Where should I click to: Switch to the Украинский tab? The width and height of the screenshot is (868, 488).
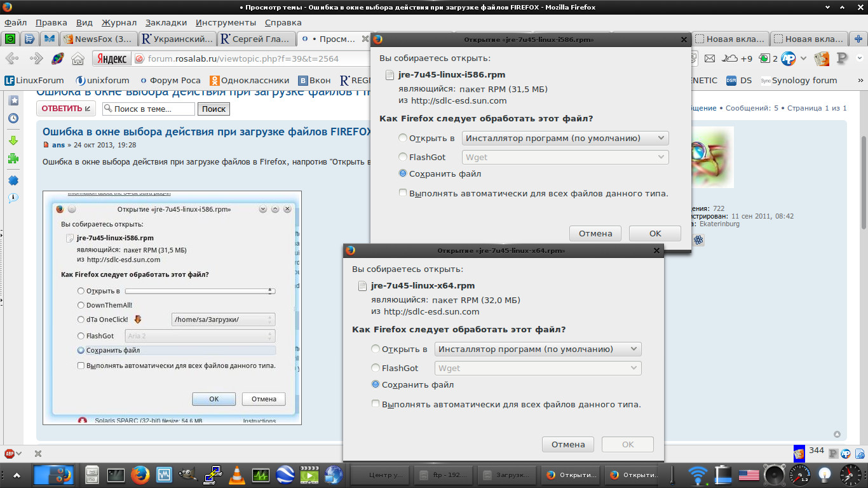(177, 39)
